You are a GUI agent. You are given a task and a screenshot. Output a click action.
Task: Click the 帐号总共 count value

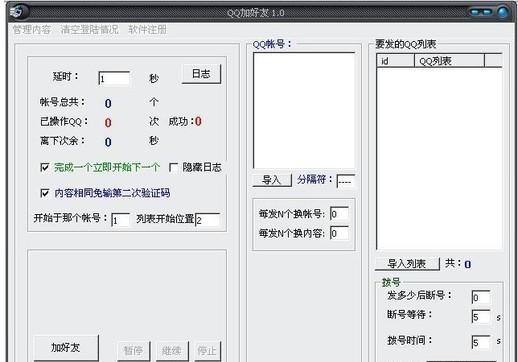pos(108,103)
